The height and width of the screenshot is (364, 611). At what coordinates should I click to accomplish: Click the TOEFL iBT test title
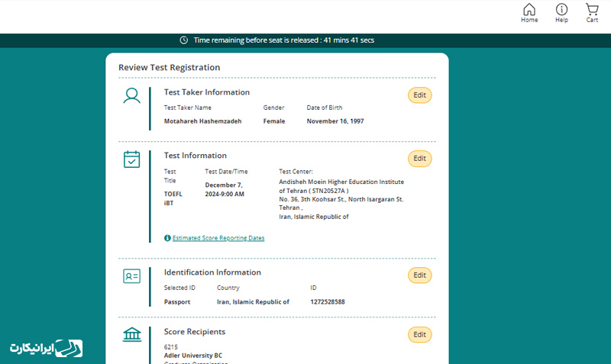pos(173,198)
